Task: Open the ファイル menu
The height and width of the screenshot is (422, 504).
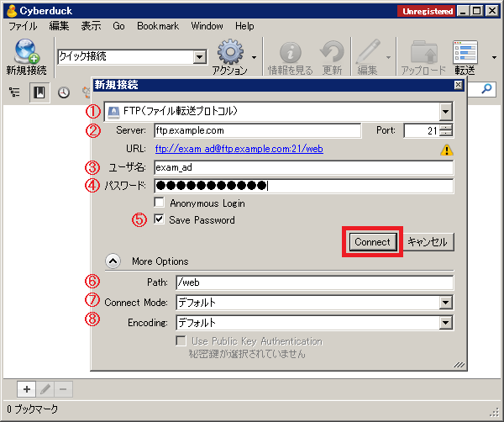Action: tap(23, 26)
